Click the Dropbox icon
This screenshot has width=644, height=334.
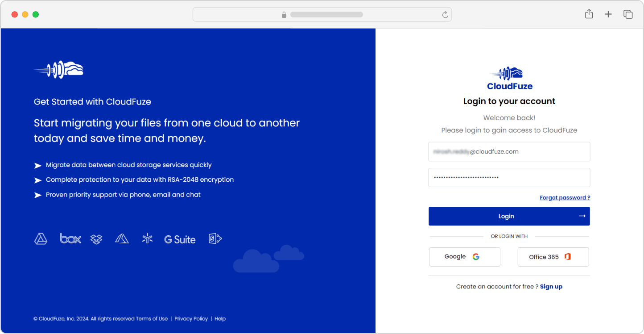pyautogui.click(x=96, y=239)
